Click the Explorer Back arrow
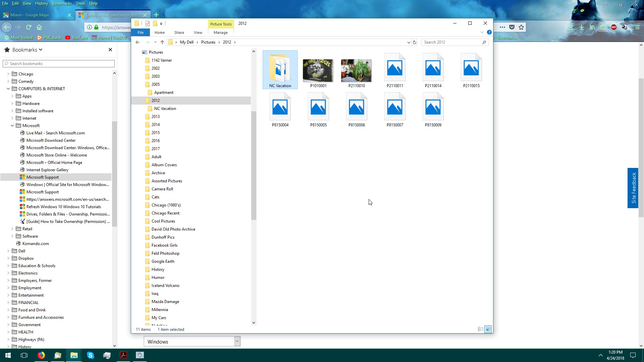Screen dimensions: 644x362 [x=138, y=42]
